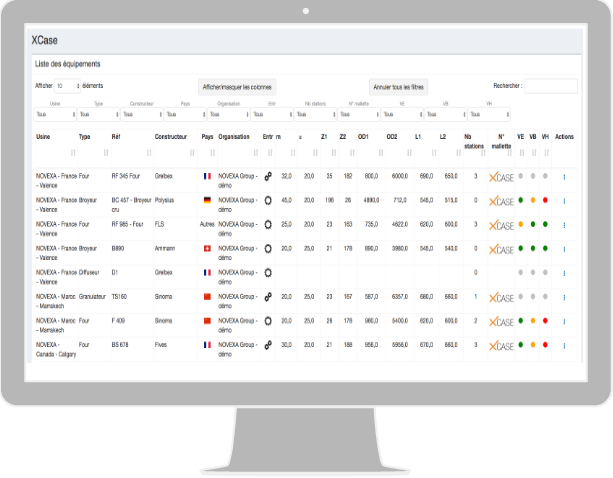Click the XCase logo in BC 457 row
This screenshot has width=613, height=478.
point(501,200)
